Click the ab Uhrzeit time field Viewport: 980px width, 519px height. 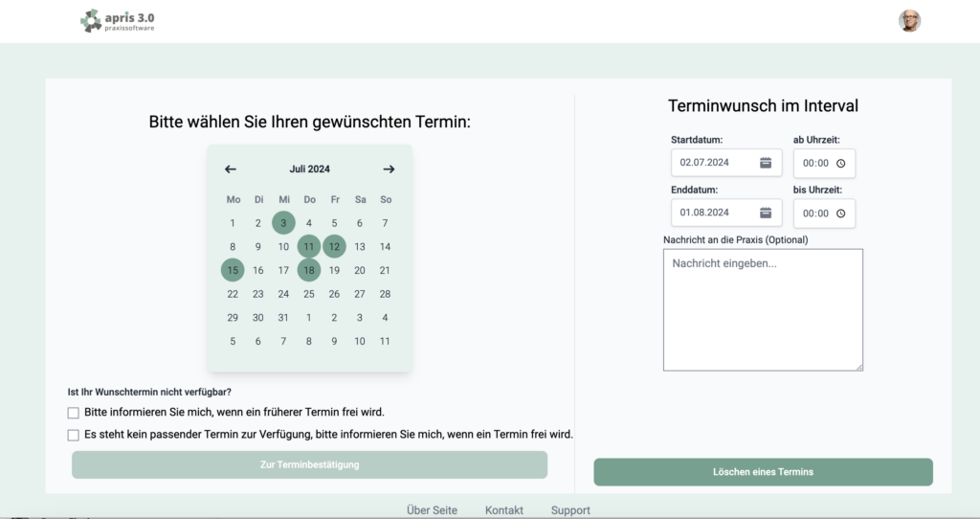824,163
